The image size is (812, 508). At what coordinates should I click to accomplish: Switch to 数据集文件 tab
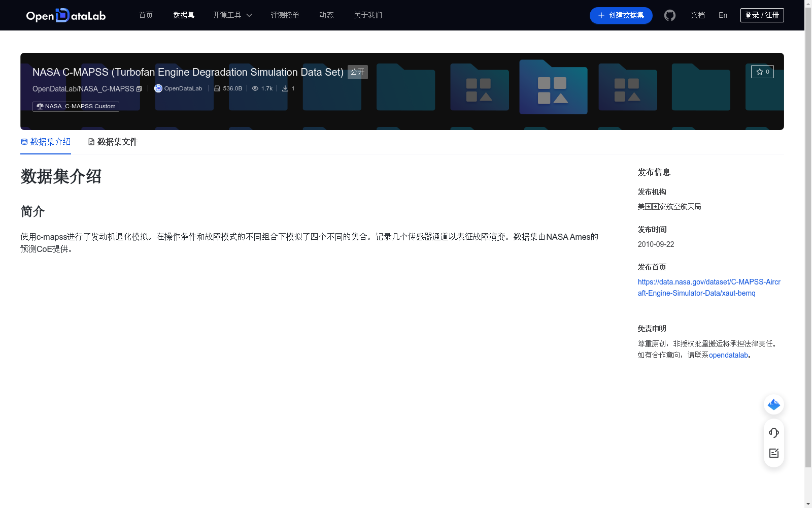point(113,142)
